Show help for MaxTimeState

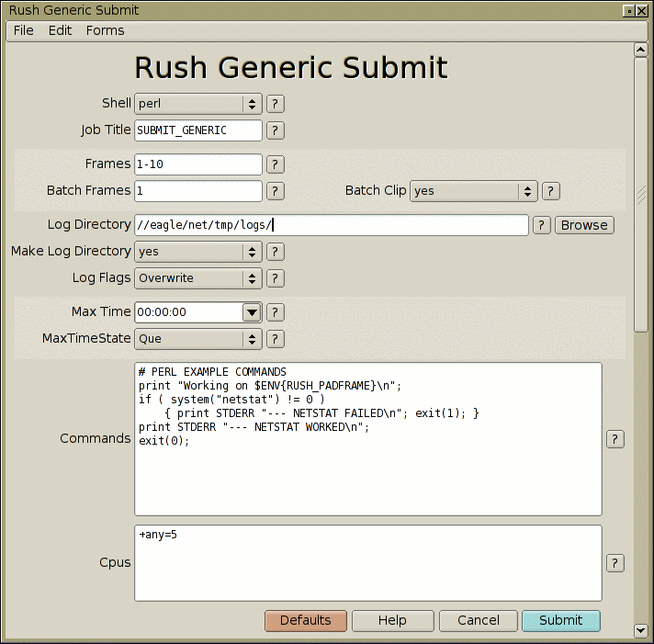(x=276, y=339)
